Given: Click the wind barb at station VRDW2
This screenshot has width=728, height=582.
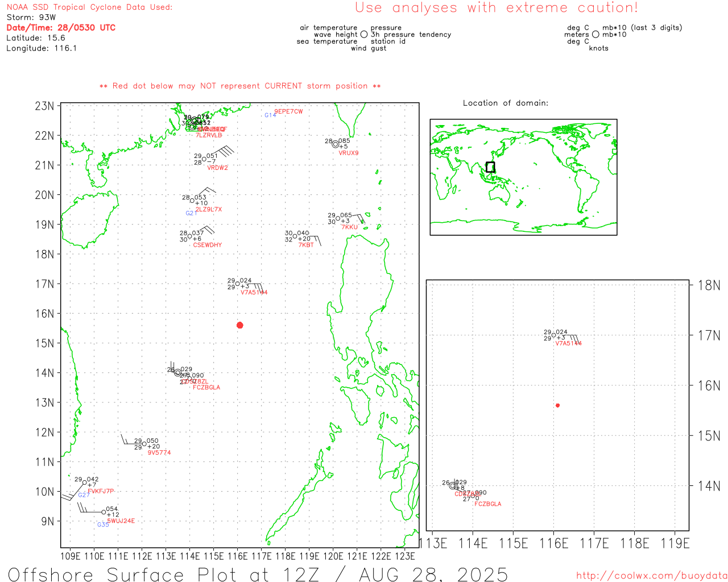Looking at the screenshot, I should coord(221,152).
